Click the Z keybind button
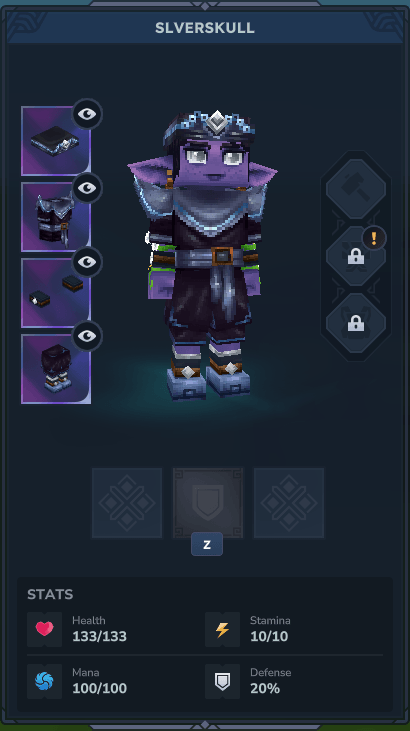The width and height of the screenshot is (410, 731). tap(207, 545)
